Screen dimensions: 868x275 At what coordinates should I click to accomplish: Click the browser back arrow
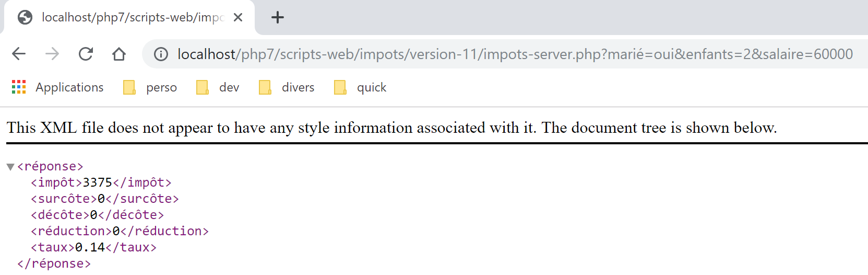[x=19, y=54]
